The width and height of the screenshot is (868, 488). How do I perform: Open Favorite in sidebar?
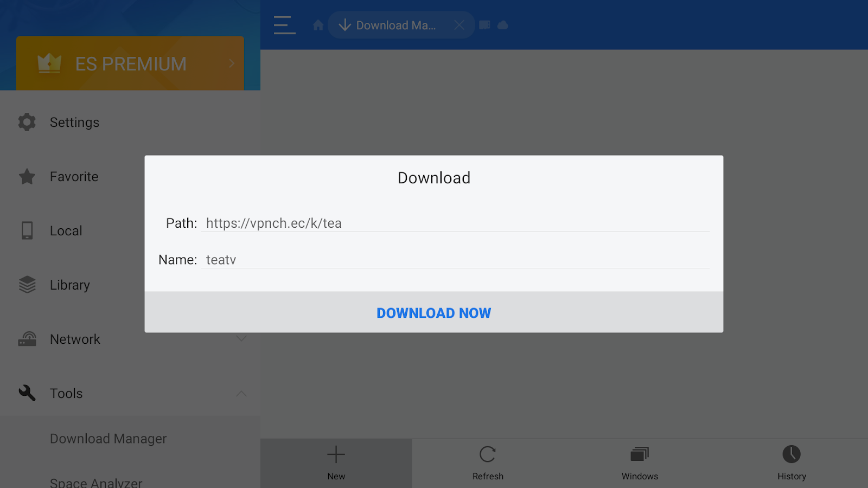(x=74, y=177)
